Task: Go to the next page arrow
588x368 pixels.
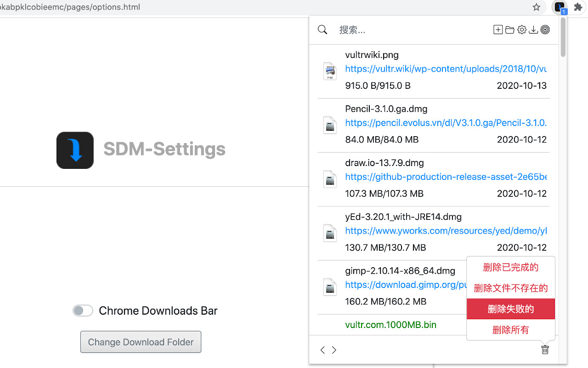Action: 334,350
